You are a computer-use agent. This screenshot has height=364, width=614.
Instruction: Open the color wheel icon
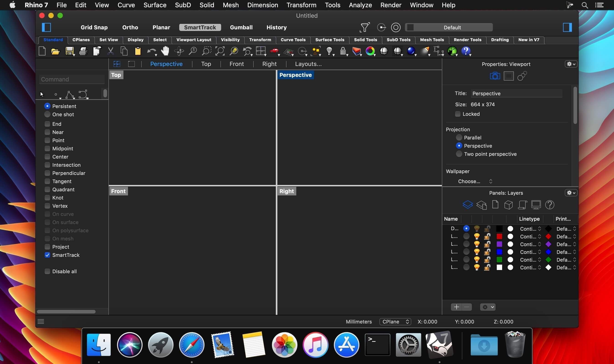tap(370, 51)
